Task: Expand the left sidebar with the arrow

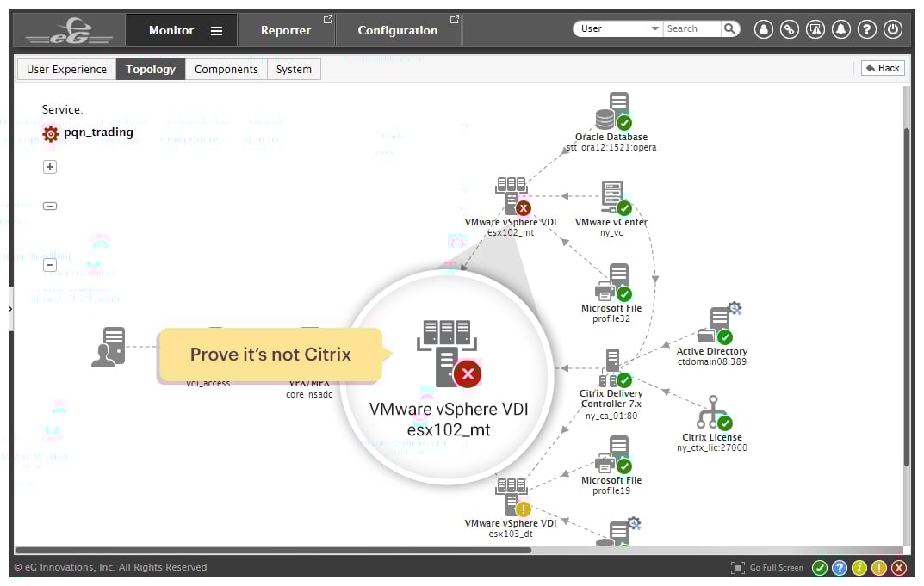Action: tap(9, 309)
